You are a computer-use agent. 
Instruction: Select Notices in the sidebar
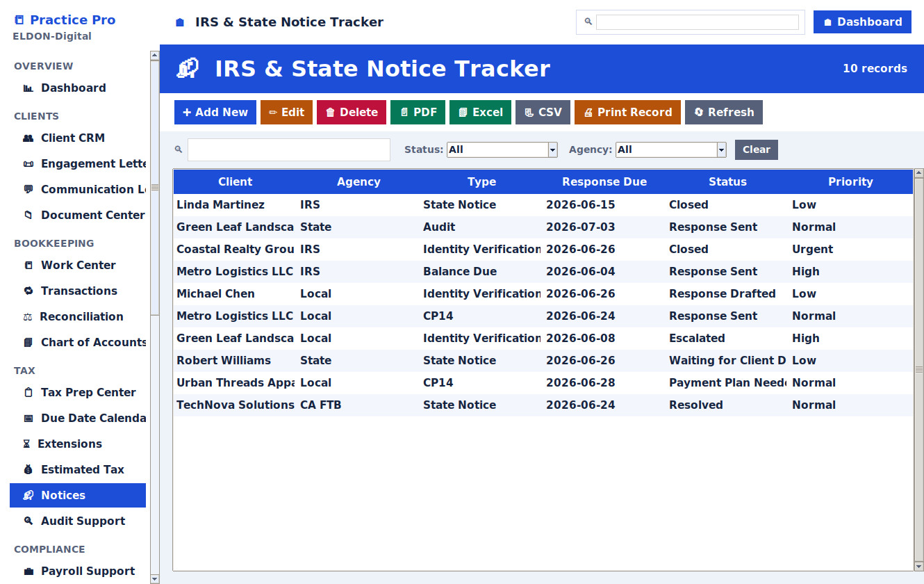(x=78, y=496)
